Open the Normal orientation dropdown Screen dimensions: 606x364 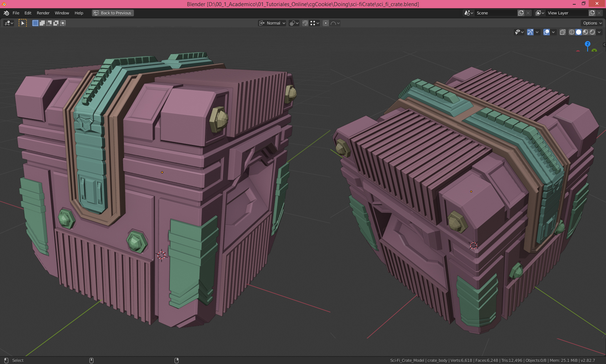(x=273, y=23)
